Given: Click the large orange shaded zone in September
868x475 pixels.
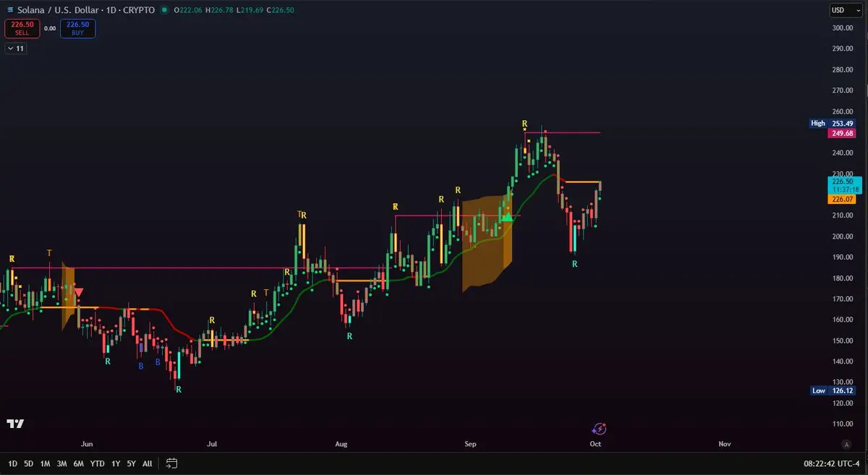Looking at the screenshot, I should pos(487,242).
